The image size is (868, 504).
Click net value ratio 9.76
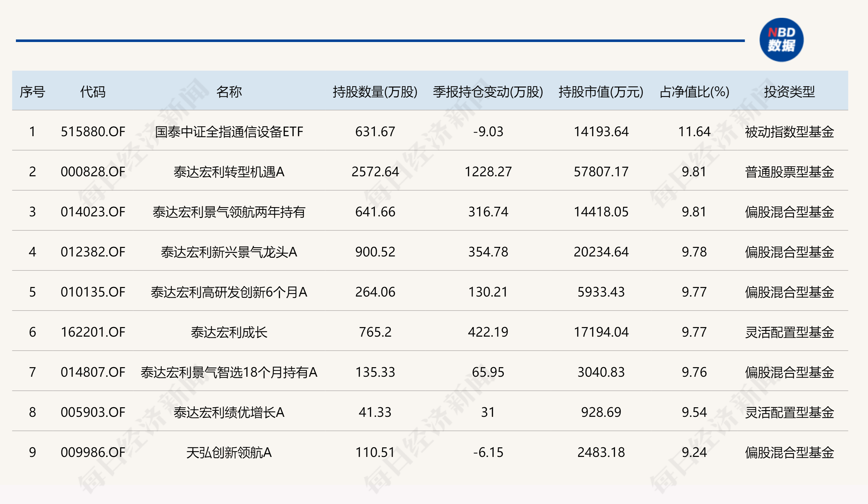[694, 373]
